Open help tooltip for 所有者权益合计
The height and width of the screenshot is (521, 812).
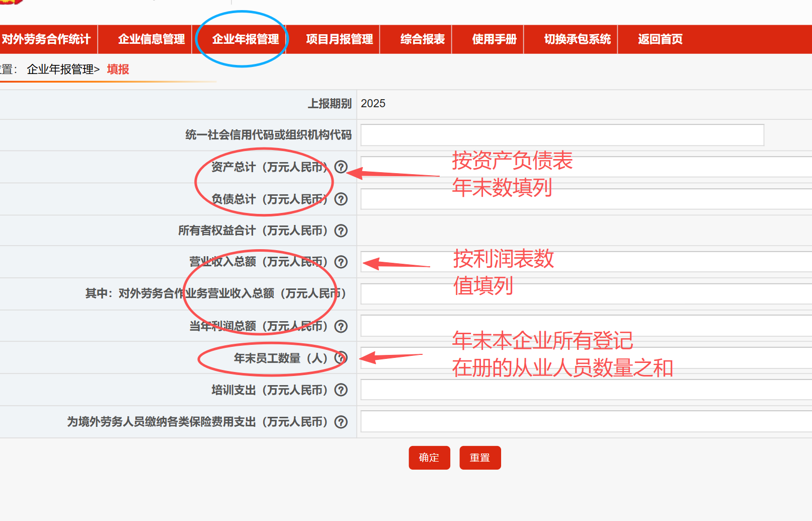(341, 231)
